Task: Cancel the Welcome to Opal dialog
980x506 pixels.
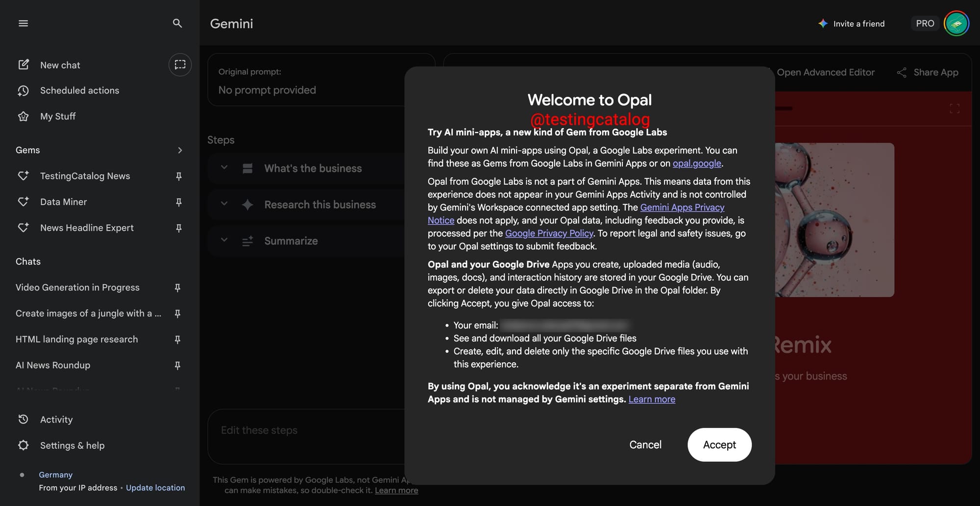Action: (645, 445)
